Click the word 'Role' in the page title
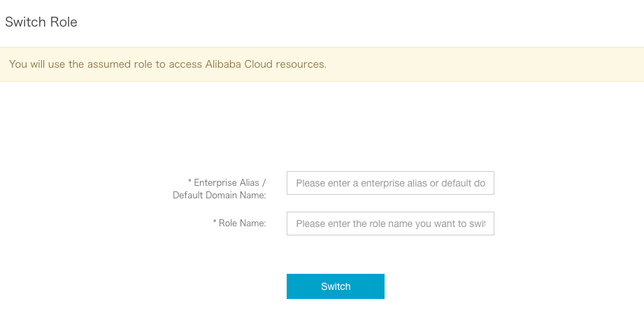This screenshot has height=322, width=644. [x=64, y=22]
